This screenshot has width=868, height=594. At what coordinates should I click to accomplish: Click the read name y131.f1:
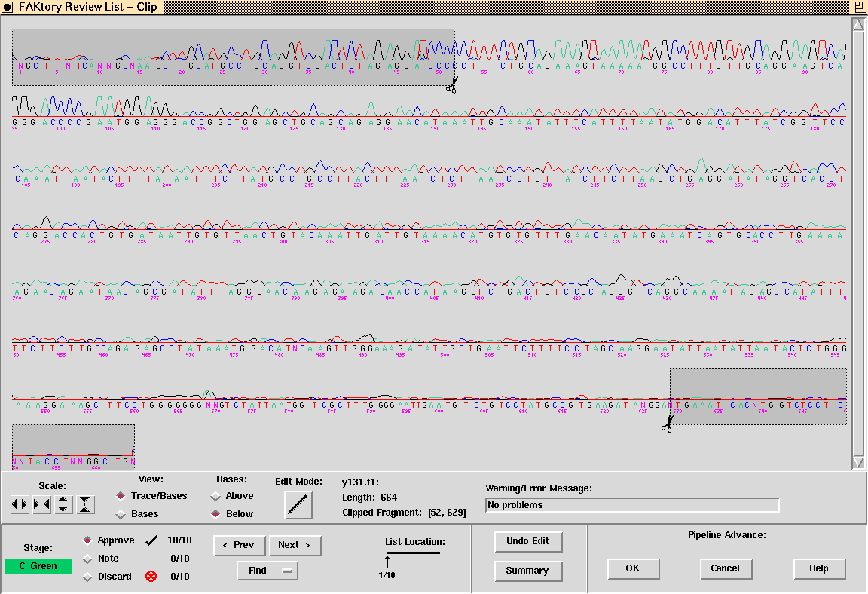click(360, 482)
